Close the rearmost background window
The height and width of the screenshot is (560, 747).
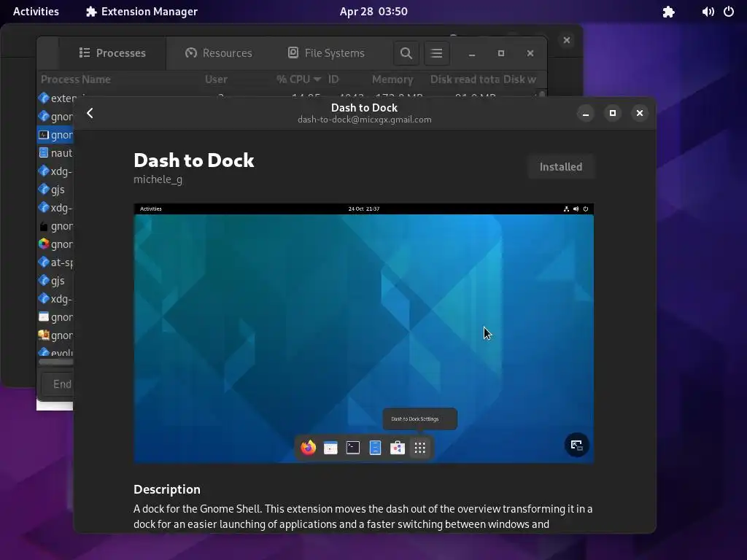(x=566, y=40)
